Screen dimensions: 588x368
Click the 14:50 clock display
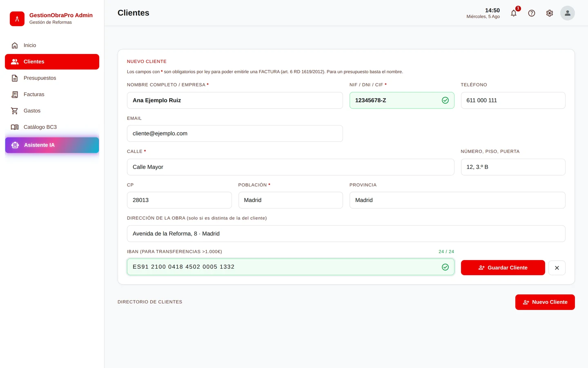pos(492,10)
